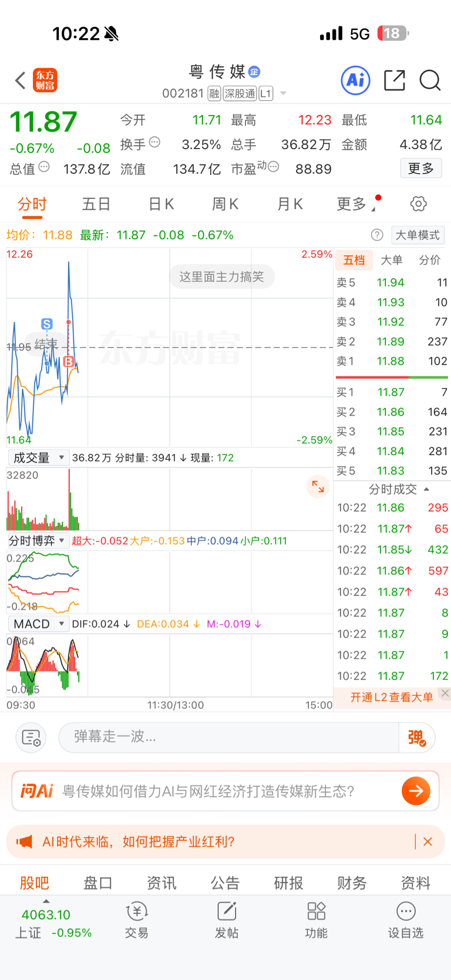Viewport: 451px width, 980px height.
Task: Select the 月K chart tab
Action: (290, 204)
